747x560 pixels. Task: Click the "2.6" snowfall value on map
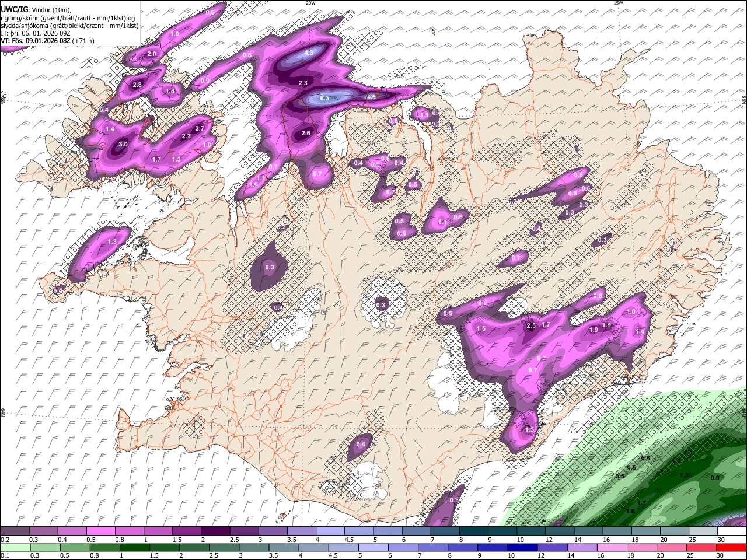pos(306,134)
